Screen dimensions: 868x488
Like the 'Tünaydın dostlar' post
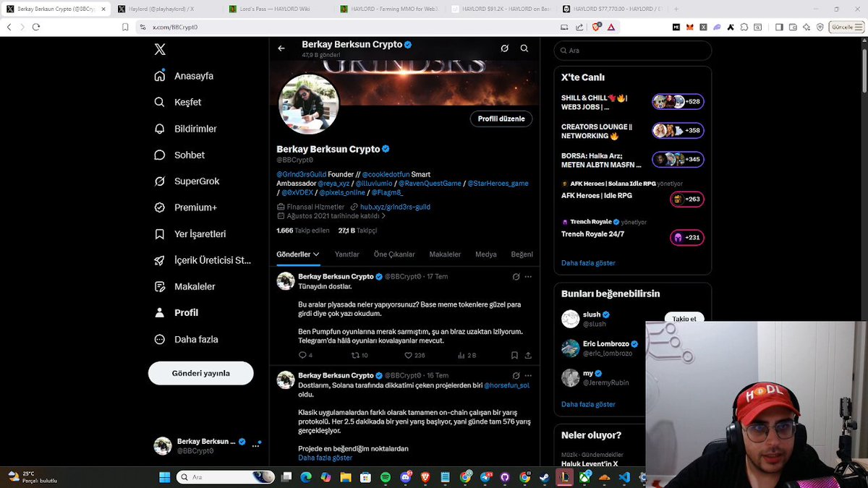point(414,356)
